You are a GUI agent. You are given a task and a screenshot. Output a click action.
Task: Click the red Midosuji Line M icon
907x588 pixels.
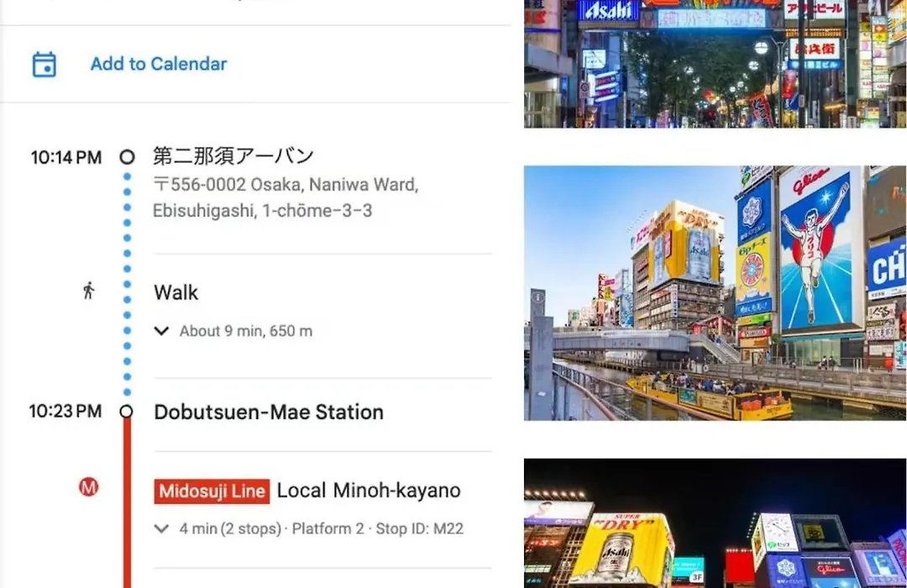tap(88, 487)
